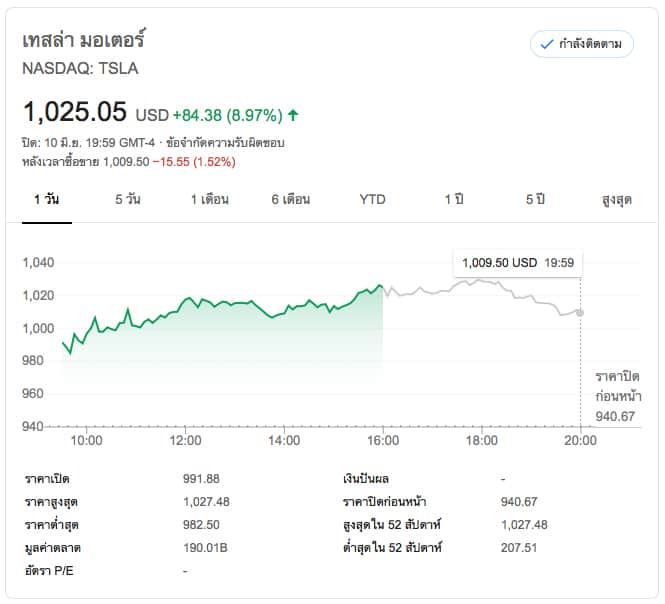The width and height of the screenshot is (665, 604).
Task: Toggle the 'กำลังติดตาม' following button
Action: click(x=581, y=44)
